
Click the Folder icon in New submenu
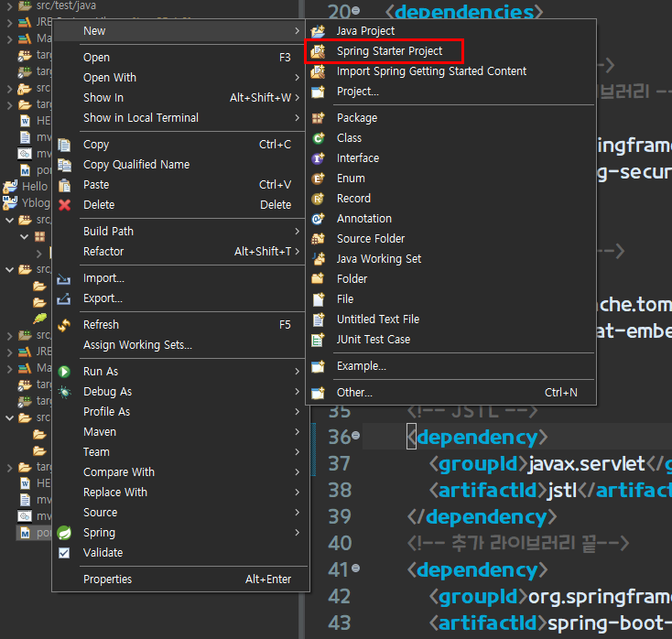(x=318, y=279)
